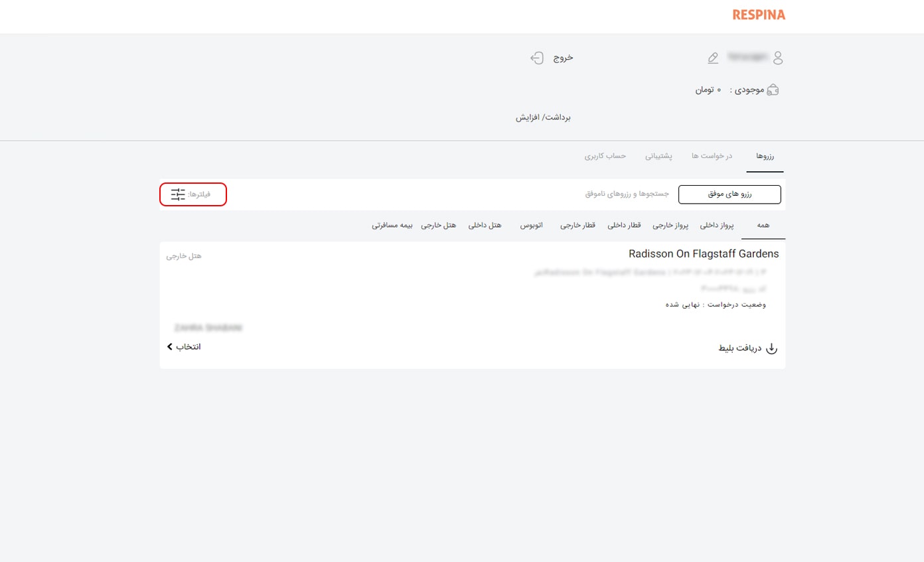
Task: Select the بیمه مسافرتی category
Action: [392, 226]
